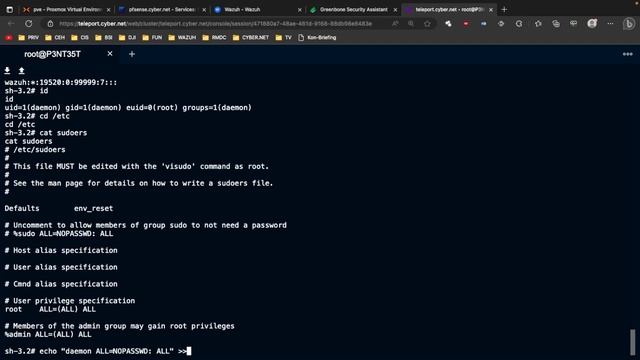Switch to the Greenbone Security Assistant tab
The image size is (640, 360).
(x=353, y=9)
